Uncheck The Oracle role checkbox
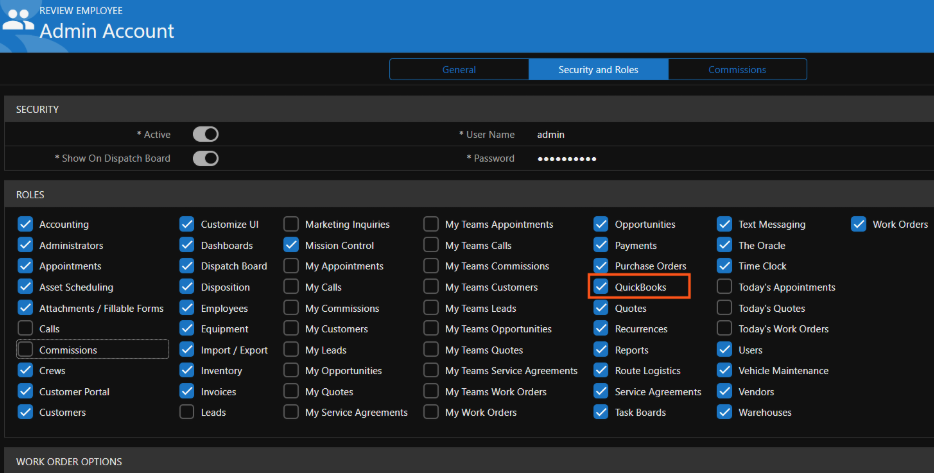 (724, 245)
